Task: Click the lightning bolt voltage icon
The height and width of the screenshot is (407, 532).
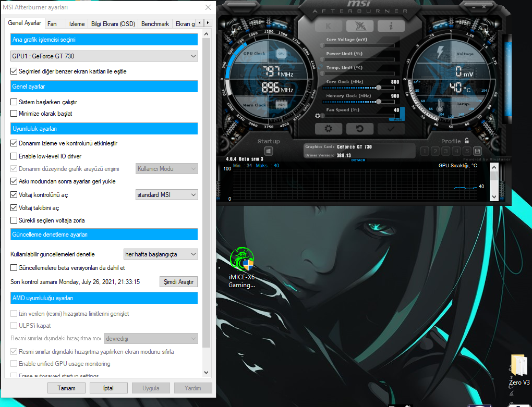Action: coord(440,52)
